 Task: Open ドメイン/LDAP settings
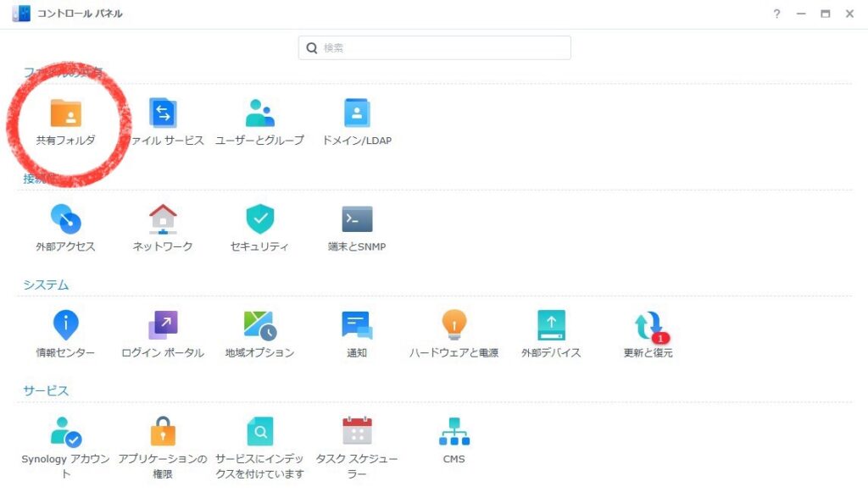coord(357,114)
